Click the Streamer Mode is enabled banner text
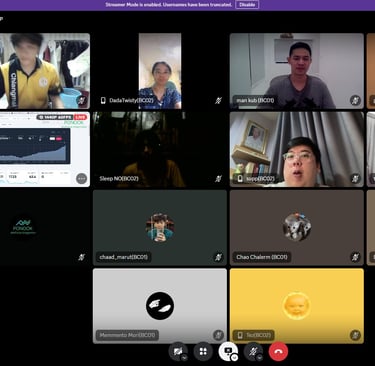The width and height of the screenshot is (375, 366). (168, 5)
